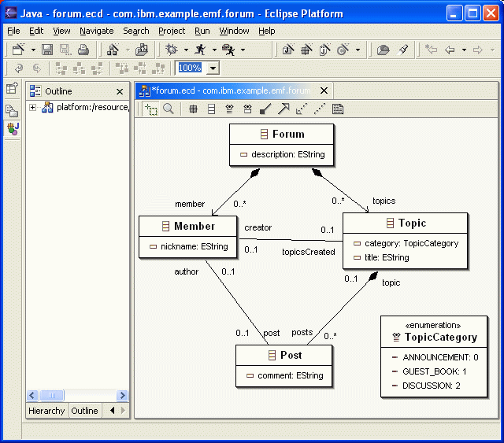
Task: Open the Navigate menu
Action: [x=96, y=31]
